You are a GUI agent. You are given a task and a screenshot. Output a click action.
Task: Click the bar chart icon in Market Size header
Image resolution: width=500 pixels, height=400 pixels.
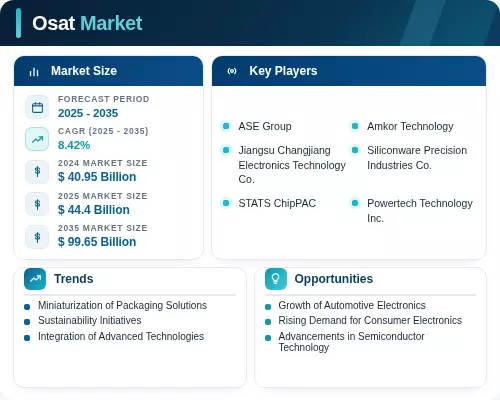34,72
